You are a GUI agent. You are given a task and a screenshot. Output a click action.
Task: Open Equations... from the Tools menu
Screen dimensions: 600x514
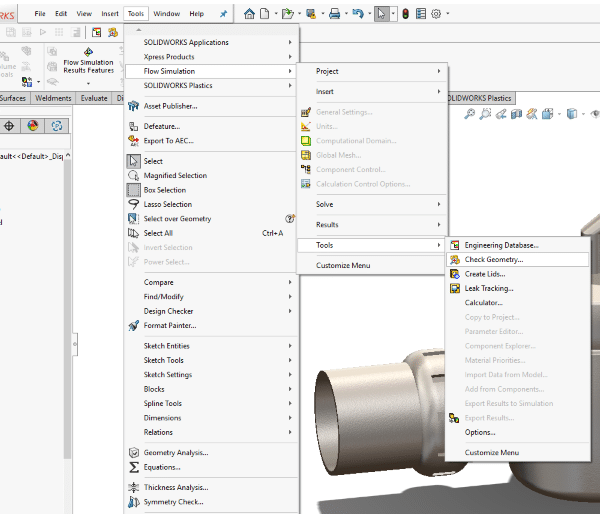pyautogui.click(x=162, y=467)
